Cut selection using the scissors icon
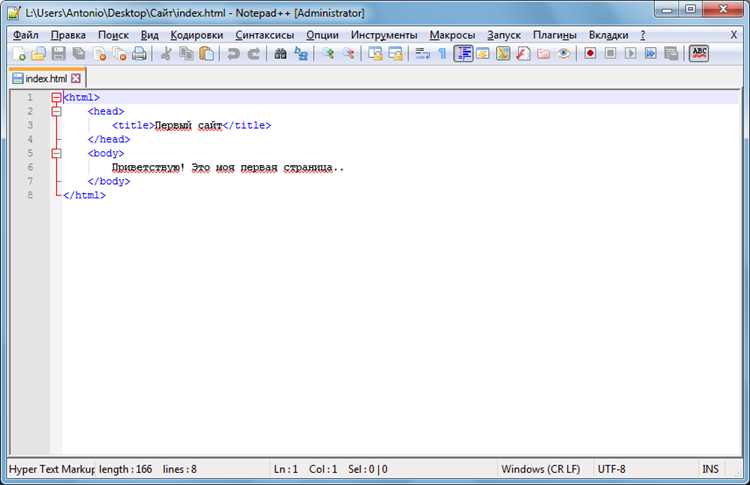This screenshot has width=750, height=485. point(166,54)
